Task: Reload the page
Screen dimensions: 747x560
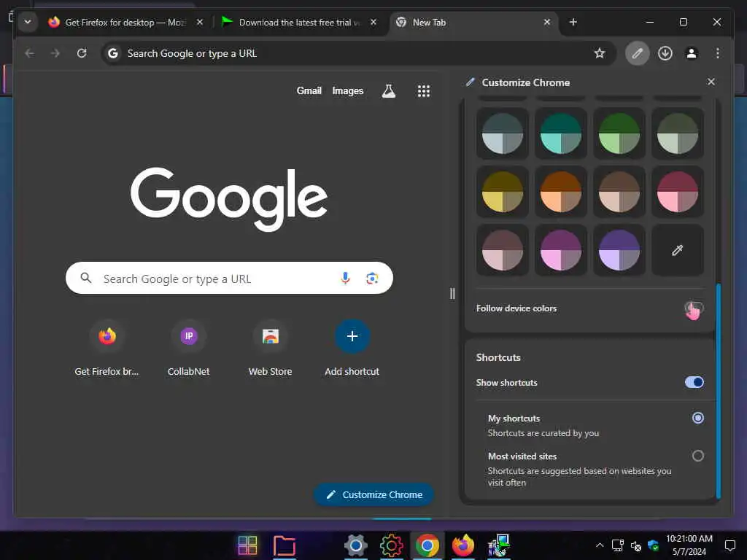Action: [82, 52]
